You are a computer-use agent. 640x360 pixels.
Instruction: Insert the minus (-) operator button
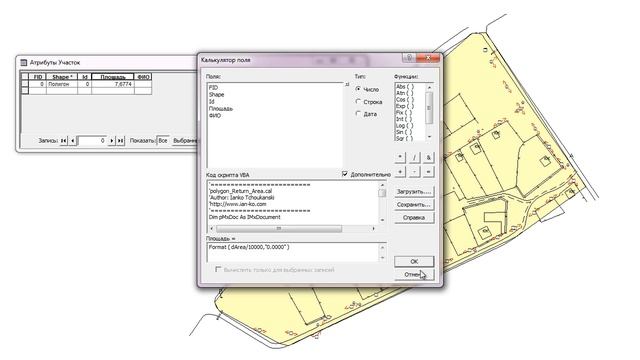414,171
